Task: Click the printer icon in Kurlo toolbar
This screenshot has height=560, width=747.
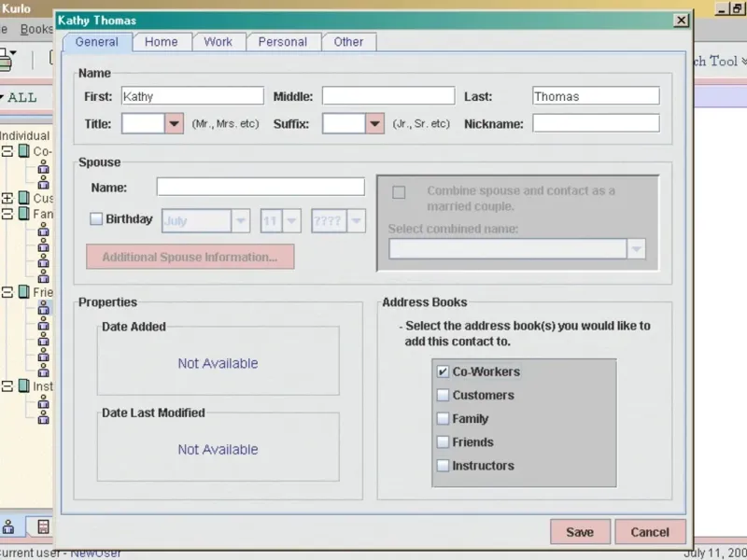Action: coord(6,61)
